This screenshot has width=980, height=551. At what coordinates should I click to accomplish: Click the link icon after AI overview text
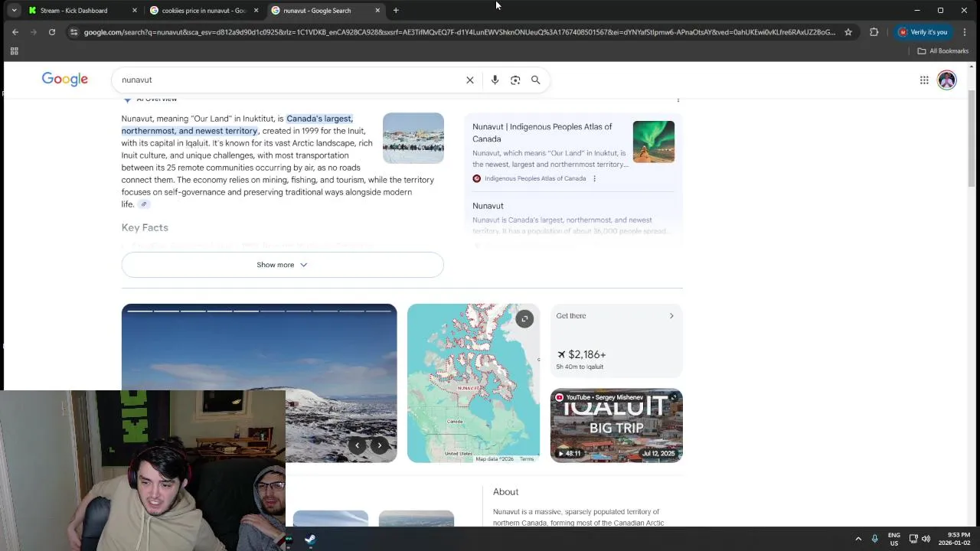coord(143,204)
